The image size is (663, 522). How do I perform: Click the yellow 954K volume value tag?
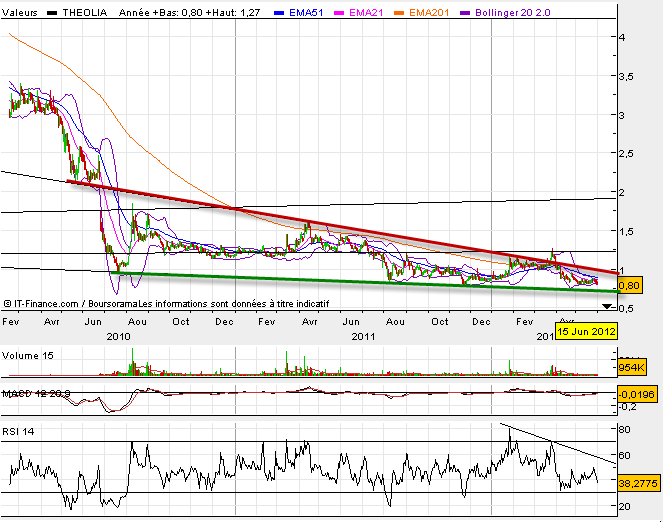pos(632,369)
